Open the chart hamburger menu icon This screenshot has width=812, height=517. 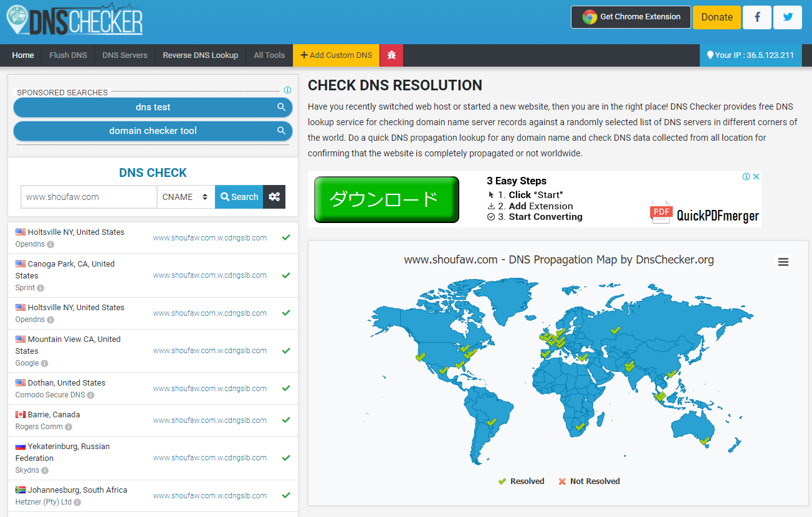coord(783,262)
